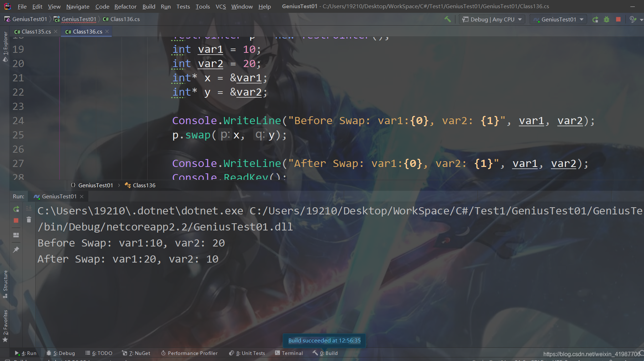
Task: Close the GeniusTest01 Run tab
Action: [82, 197]
